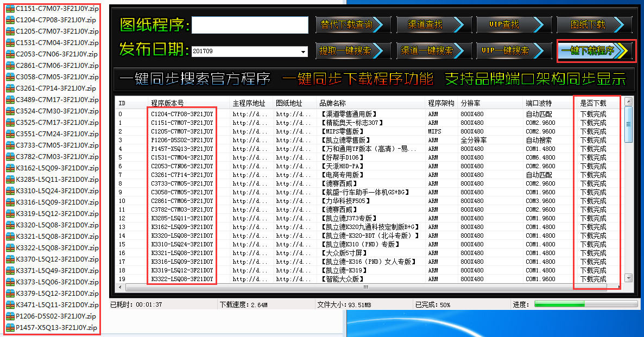Click the P1206-D5S02-3F21J0Y.zip archive icon
Viewport: 644px width, 337px height.
[x=10, y=316]
